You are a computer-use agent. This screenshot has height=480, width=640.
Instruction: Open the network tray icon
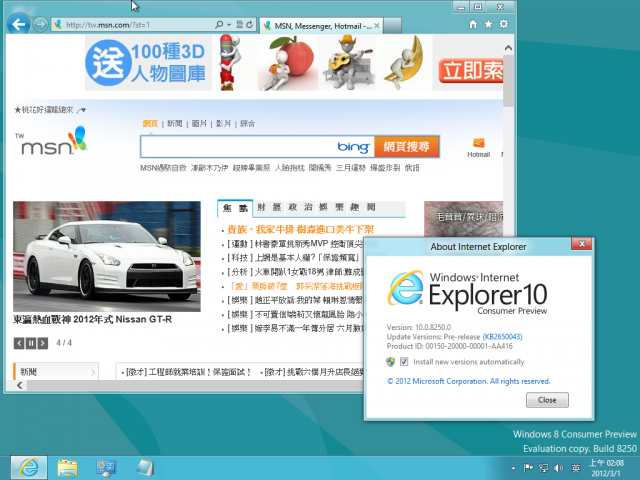coord(543,468)
